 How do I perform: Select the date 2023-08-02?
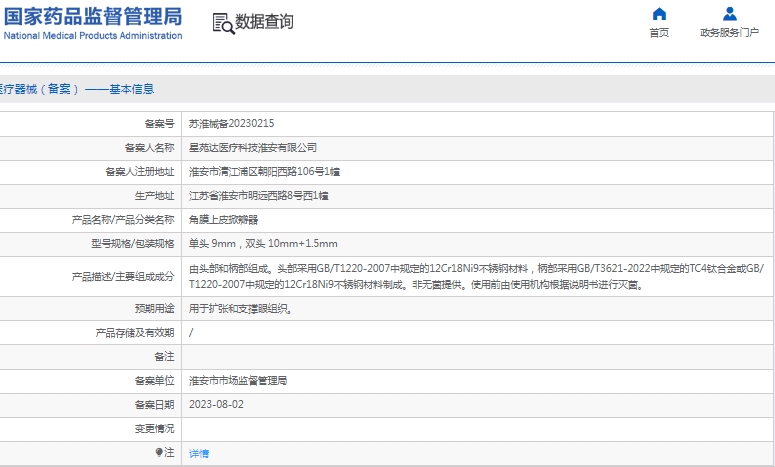click(x=216, y=404)
